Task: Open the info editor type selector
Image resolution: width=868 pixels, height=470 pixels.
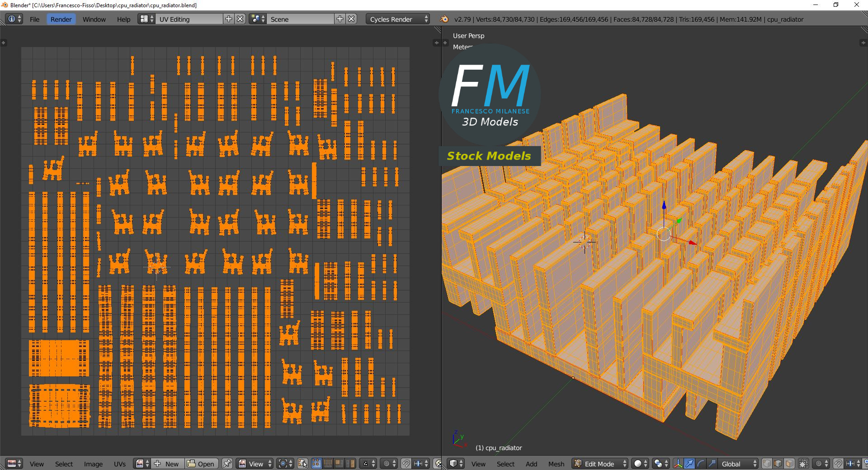Action: [14, 19]
